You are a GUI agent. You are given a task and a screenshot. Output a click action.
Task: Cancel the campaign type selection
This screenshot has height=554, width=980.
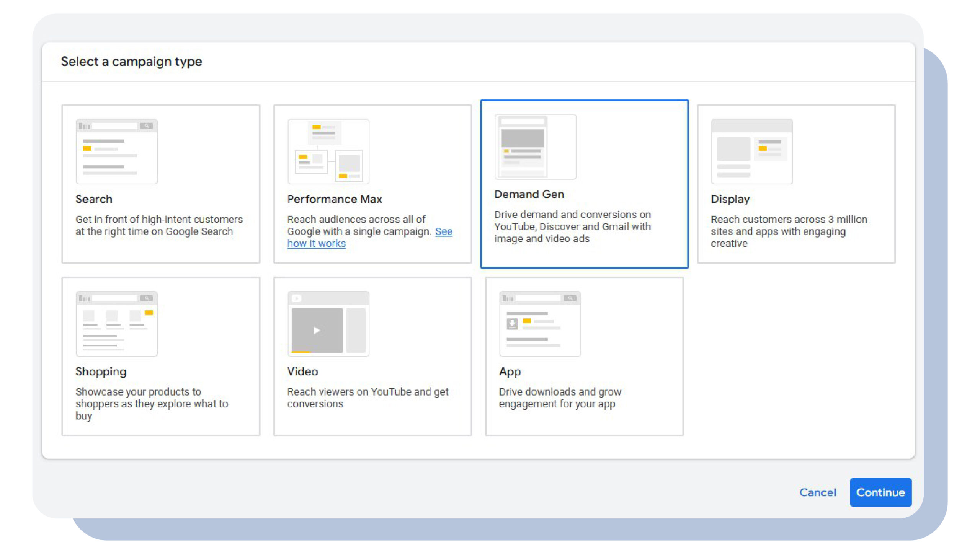(818, 492)
